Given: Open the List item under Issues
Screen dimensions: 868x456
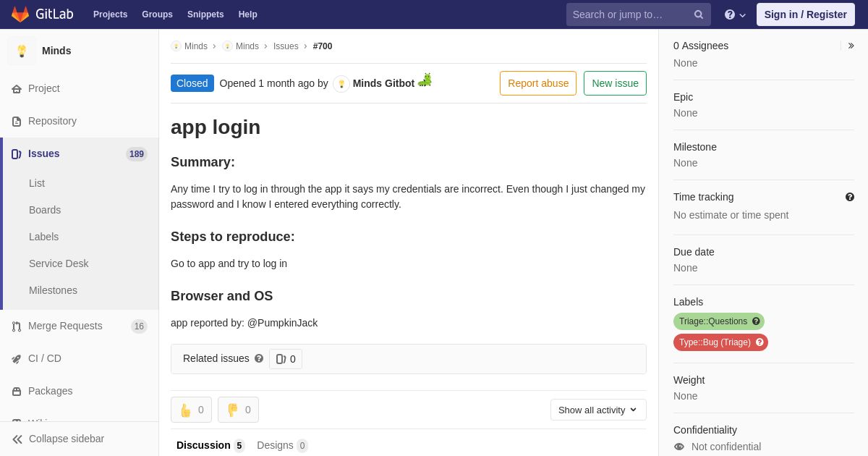Looking at the screenshot, I should click(x=37, y=183).
